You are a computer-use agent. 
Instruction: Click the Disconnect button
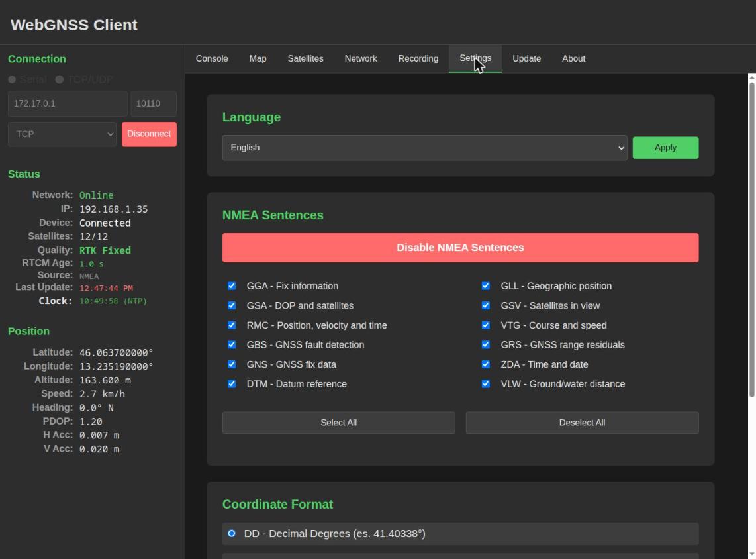tap(149, 134)
